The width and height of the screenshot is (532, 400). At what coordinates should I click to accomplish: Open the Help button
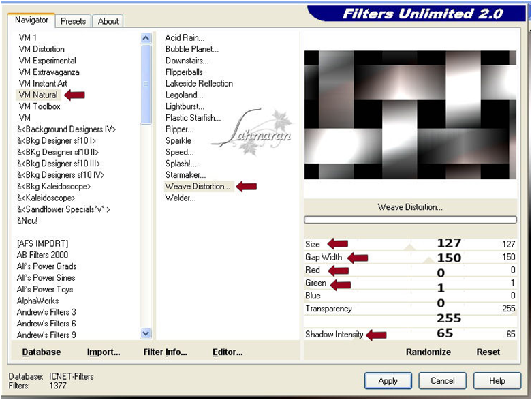pyautogui.click(x=497, y=381)
